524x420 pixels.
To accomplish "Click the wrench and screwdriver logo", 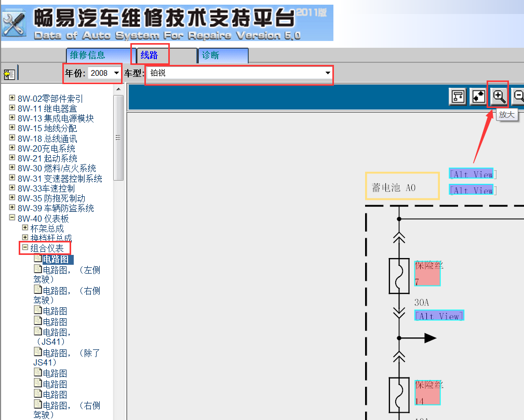I will point(14,24).
